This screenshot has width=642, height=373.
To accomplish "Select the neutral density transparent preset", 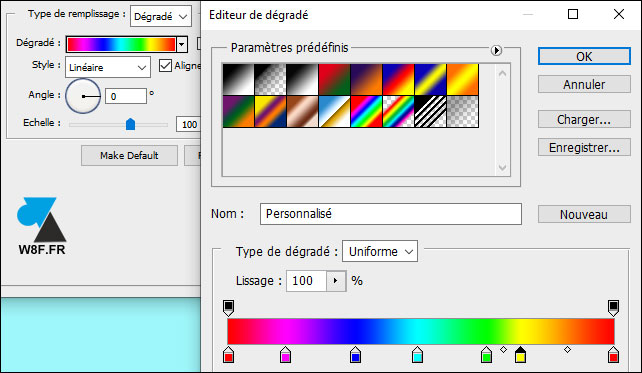I will point(463,112).
